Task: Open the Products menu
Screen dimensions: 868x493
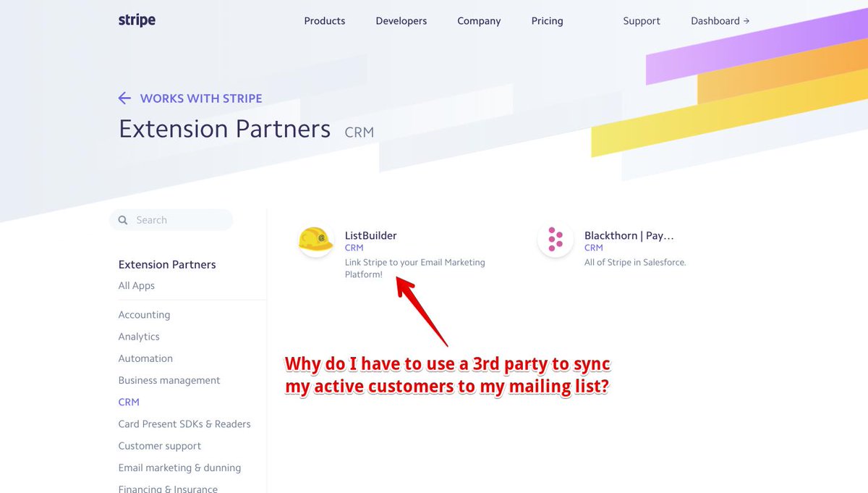Action: click(x=324, y=21)
